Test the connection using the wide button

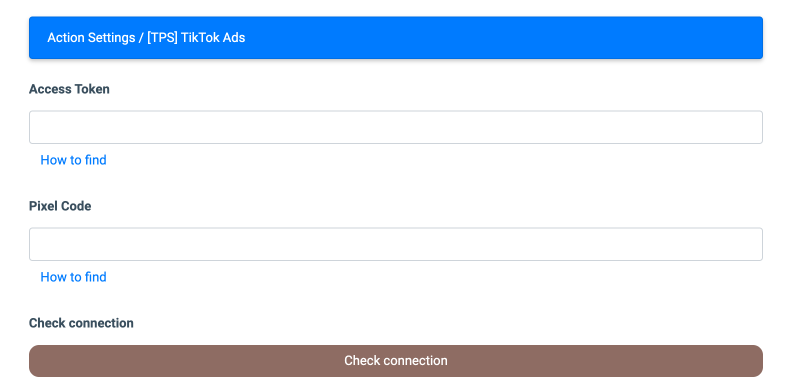point(395,361)
